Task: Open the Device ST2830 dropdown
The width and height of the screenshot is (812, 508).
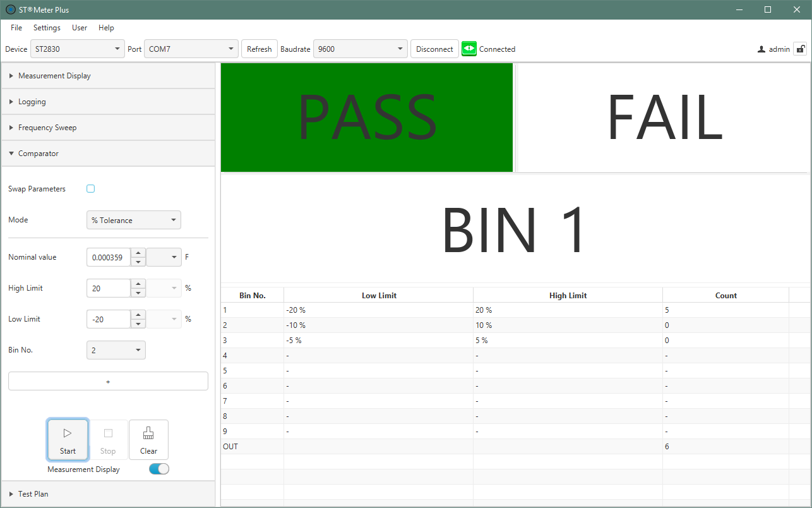Action: (x=79, y=49)
